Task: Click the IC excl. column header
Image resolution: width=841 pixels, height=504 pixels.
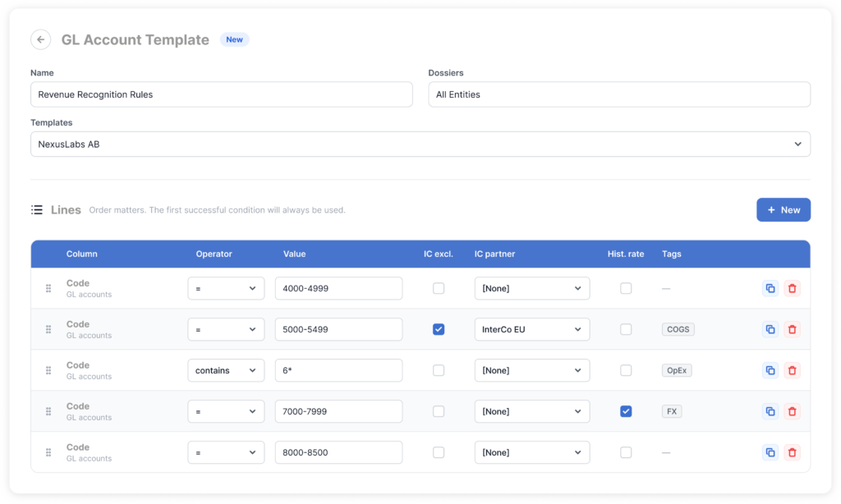Action: [x=439, y=254]
